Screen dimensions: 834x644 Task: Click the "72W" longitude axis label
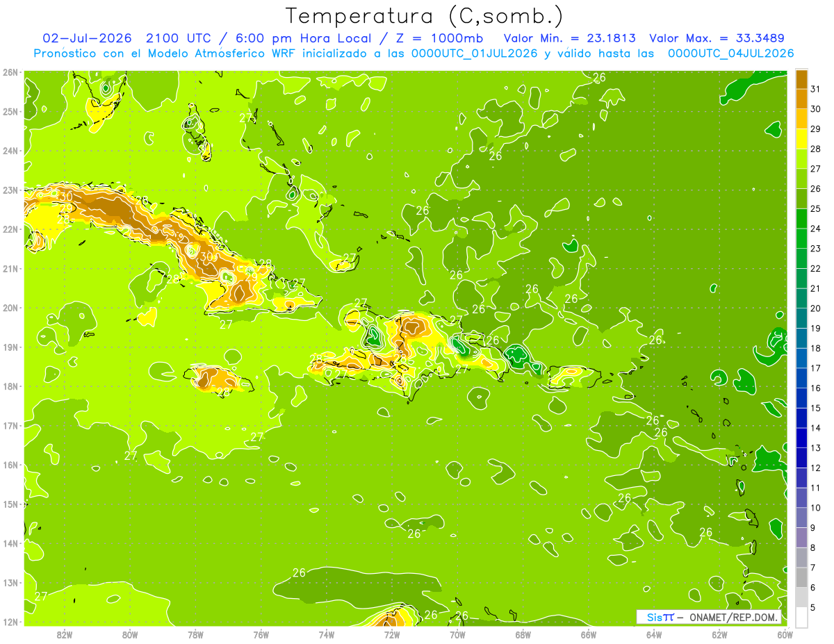point(392,634)
